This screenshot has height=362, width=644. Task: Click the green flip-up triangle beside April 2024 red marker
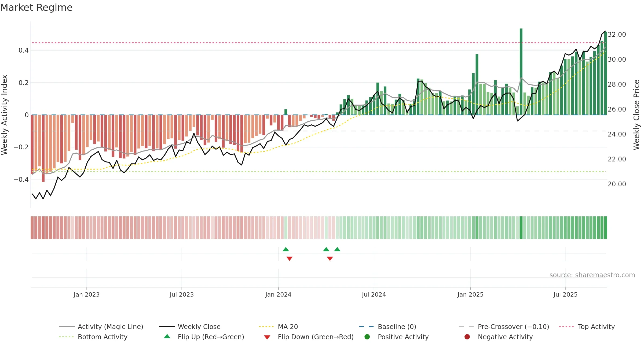(x=326, y=249)
